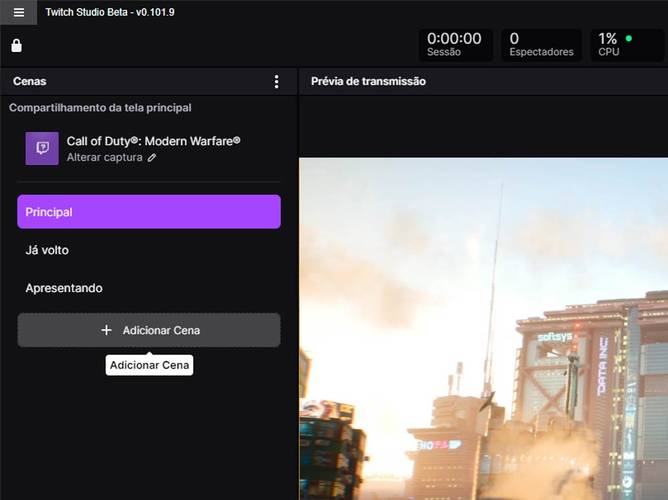The image size is (668, 500).
Task: Click the pencil icon beside Alterar captura
Action: click(x=152, y=158)
